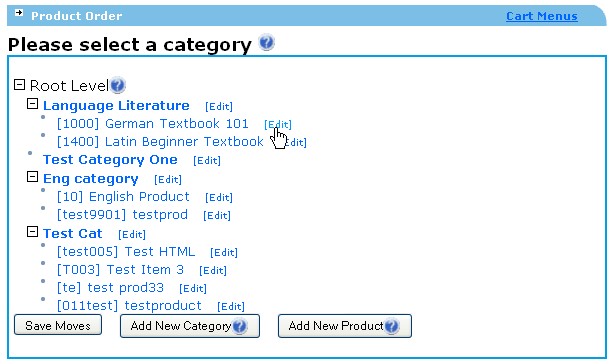This screenshot has height=364, width=614.
Task: Edit the Test HTML product
Action: pos(224,252)
